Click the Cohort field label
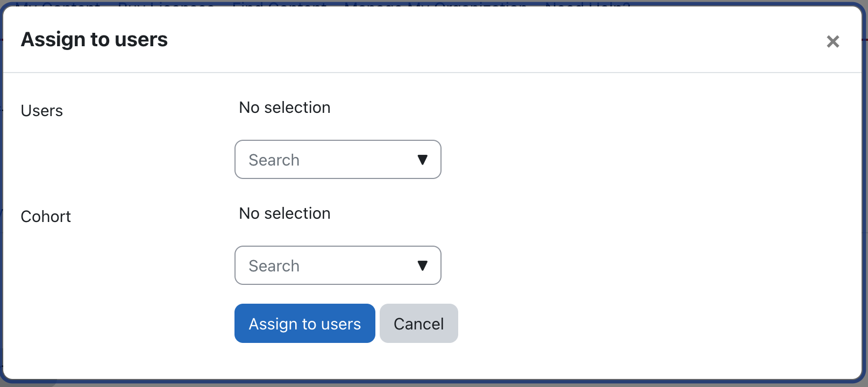 coord(46,217)
